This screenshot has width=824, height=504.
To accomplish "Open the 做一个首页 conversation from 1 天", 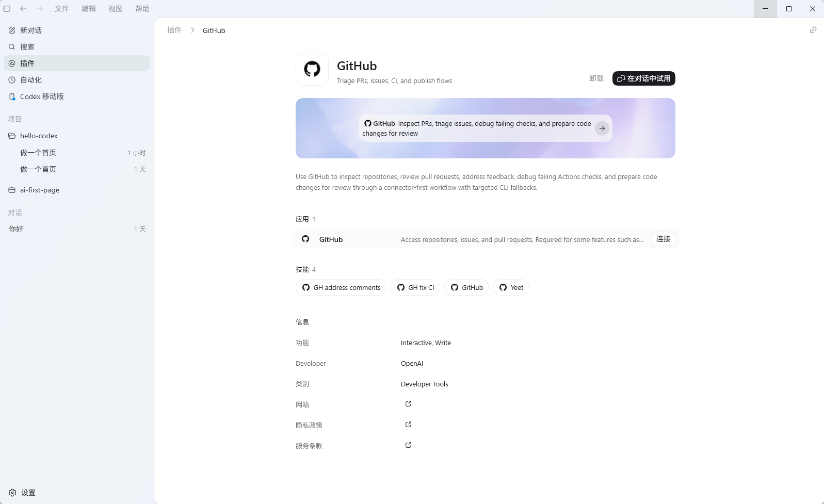I will click(x=77, y=169).
